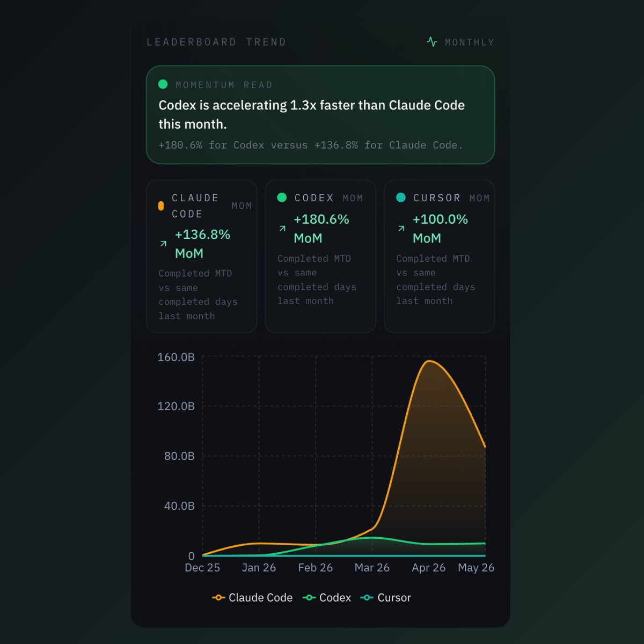This screenshot has height=644, width=644.
Task: Click the Codex up-right arrow icon
Action: point(282,229)
